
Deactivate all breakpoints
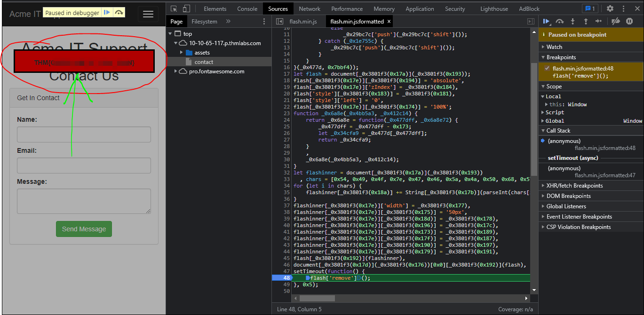pyautogui.click(x=615, y=21)
